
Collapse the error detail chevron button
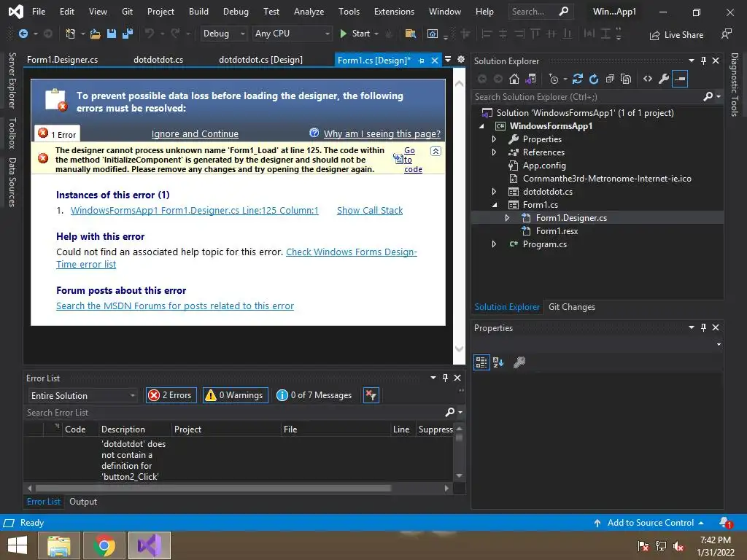click(436, 151)
